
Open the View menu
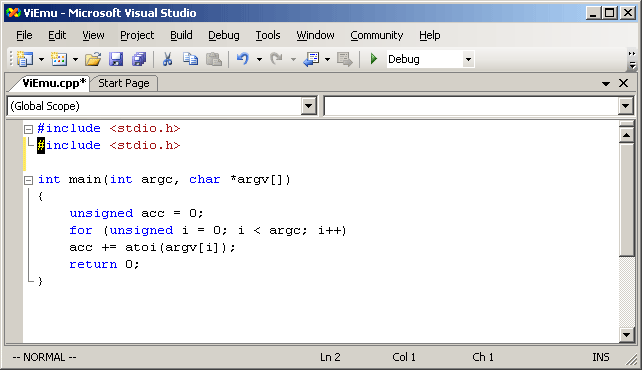click(93, 36)
